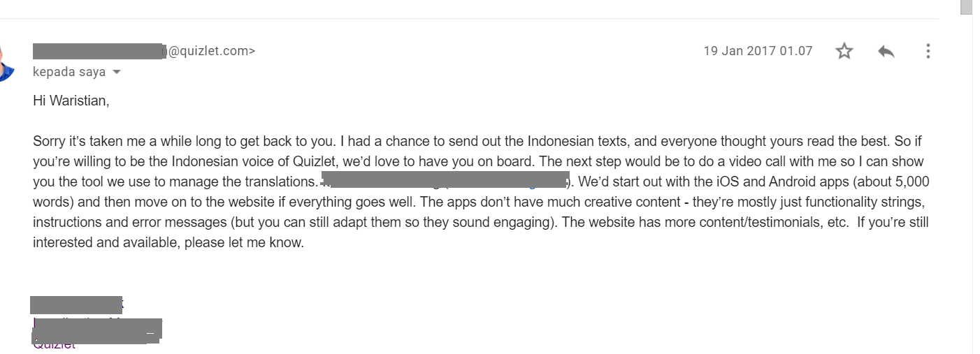The image size is (980, 354).
Task: Click the purple Quizlet signature link
Action: [54, 345]
